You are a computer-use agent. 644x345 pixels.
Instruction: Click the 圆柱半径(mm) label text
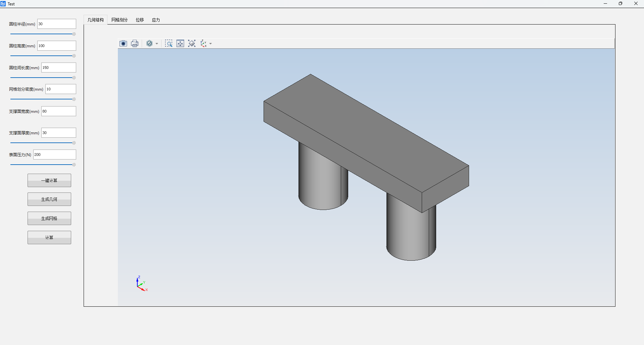[22, 24]
